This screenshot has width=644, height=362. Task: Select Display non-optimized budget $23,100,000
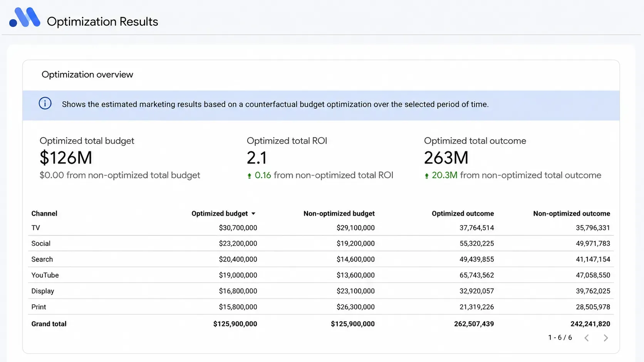(x=356, y=291)
